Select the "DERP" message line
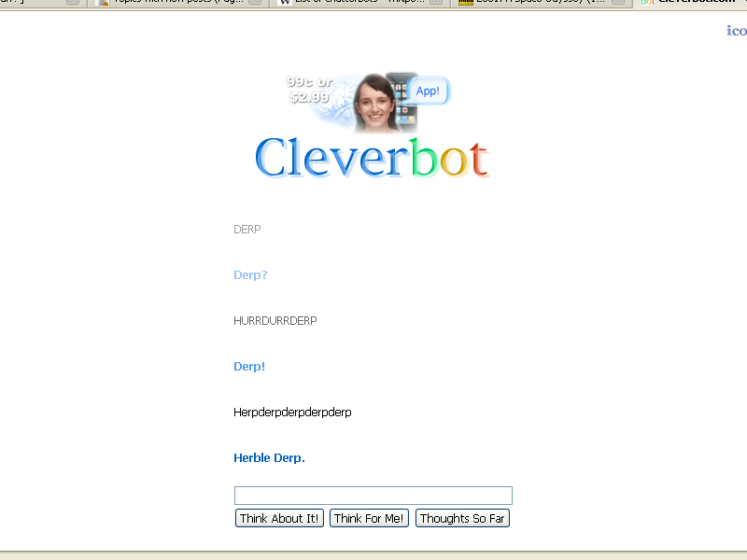This screenshot has width=747, height=560. click(x=247, y=230)
